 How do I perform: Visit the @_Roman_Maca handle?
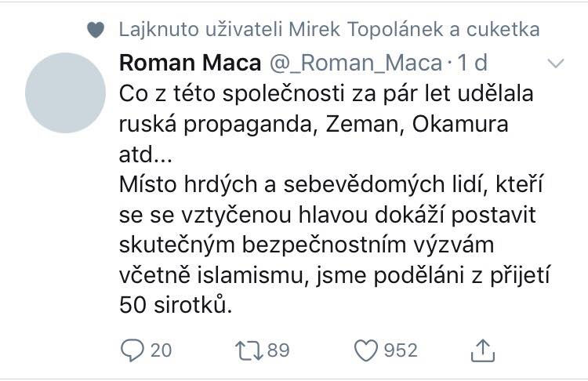356,63
